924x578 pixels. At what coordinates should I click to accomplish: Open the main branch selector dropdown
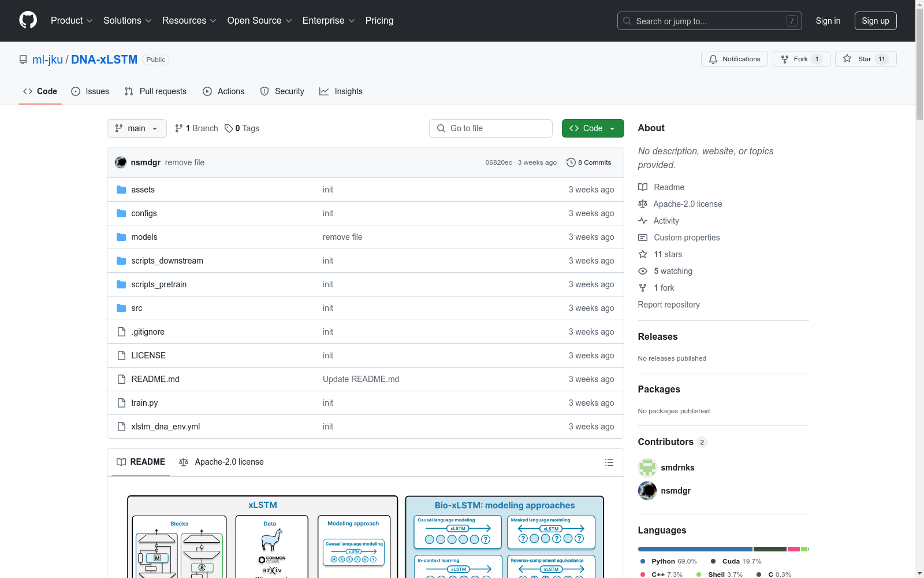(137, 128)
